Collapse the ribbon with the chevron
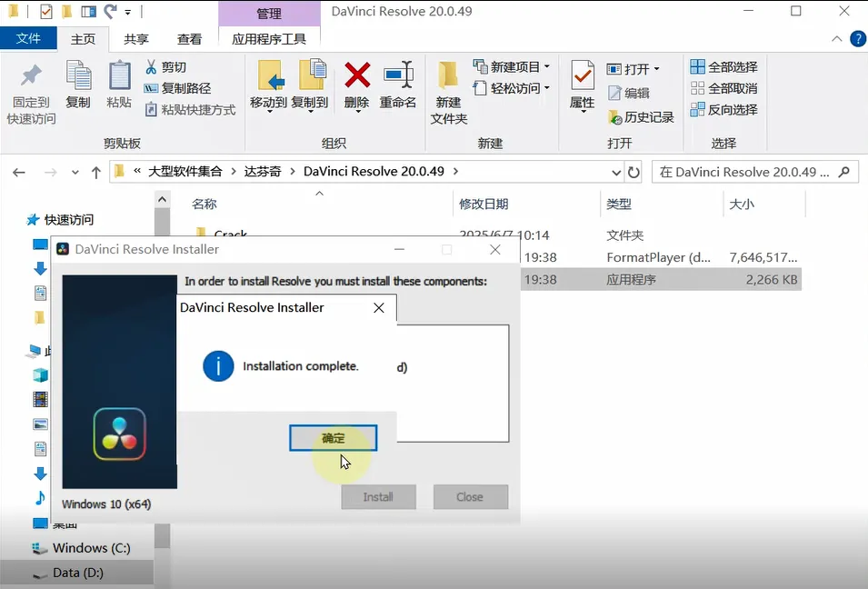The height and width of the screenshot is (589, 868). coord(836,39)
